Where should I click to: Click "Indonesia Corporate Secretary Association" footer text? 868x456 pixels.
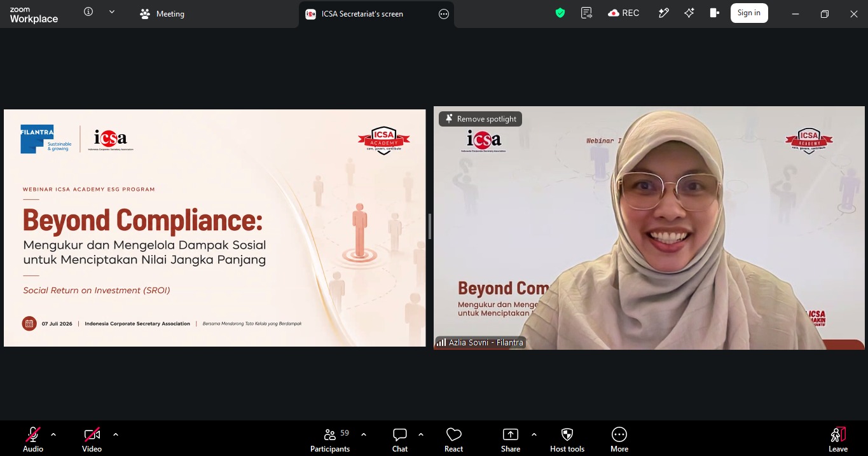[137, 324]
